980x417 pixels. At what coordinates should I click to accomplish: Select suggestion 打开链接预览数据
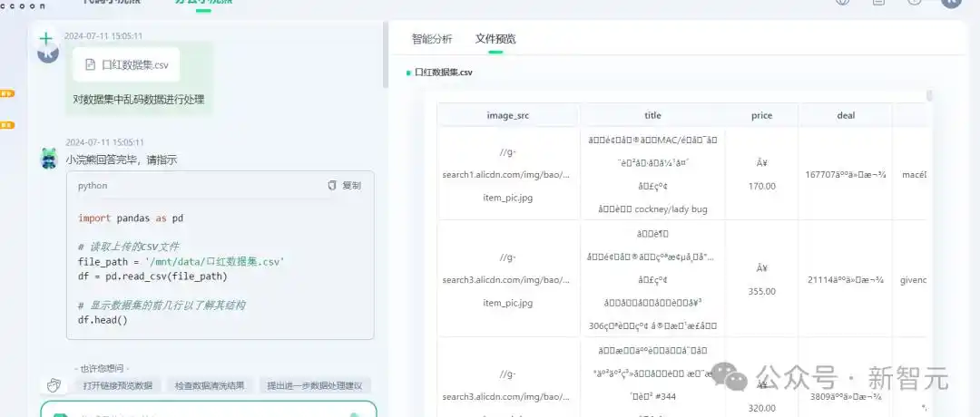click(x=118, y=385)
